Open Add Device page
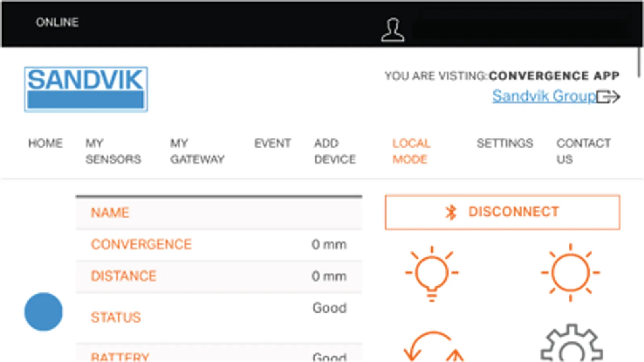644x362 pixels. 335,151
